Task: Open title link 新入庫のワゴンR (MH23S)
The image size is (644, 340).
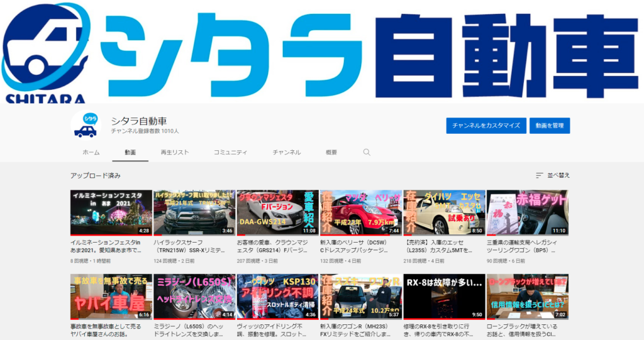Action: click(356, 331)
